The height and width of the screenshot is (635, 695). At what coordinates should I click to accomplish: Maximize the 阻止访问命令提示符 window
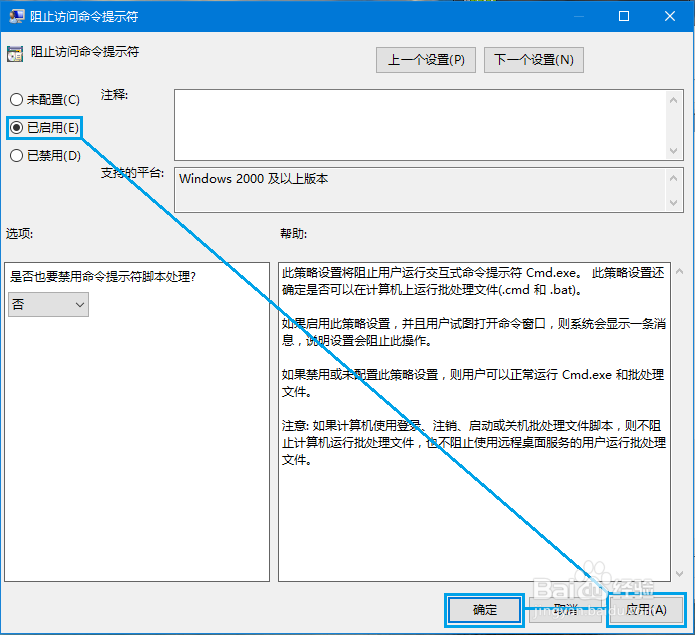coord(624,16)
